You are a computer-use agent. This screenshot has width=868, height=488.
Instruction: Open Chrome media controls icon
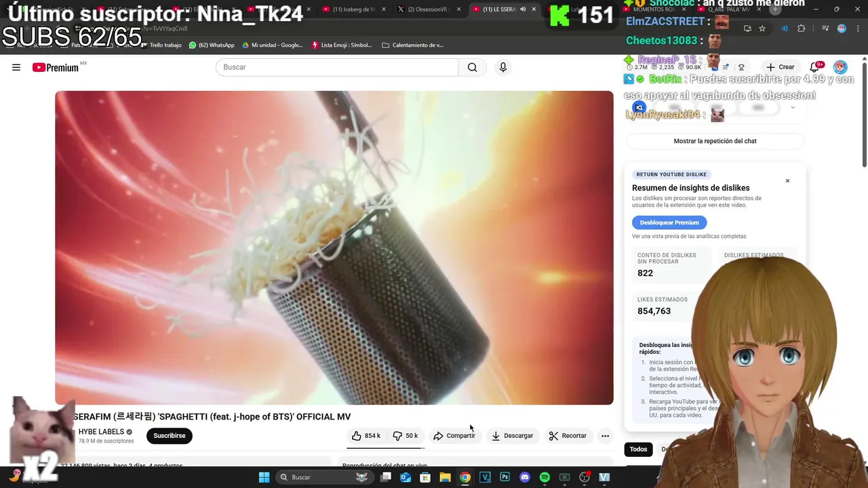[825, 28]
